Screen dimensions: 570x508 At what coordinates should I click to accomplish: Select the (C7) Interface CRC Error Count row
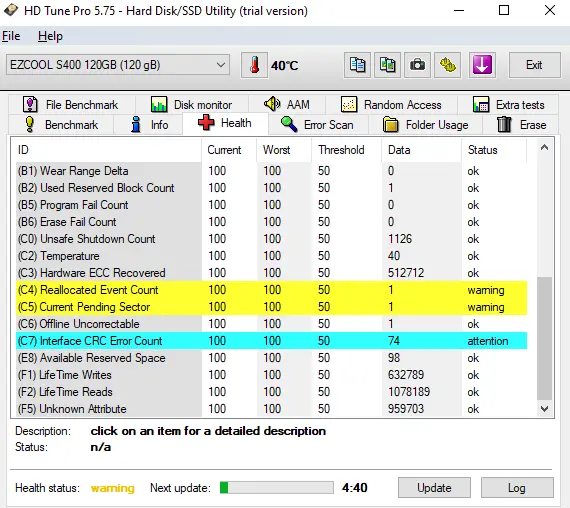[272, 341]
